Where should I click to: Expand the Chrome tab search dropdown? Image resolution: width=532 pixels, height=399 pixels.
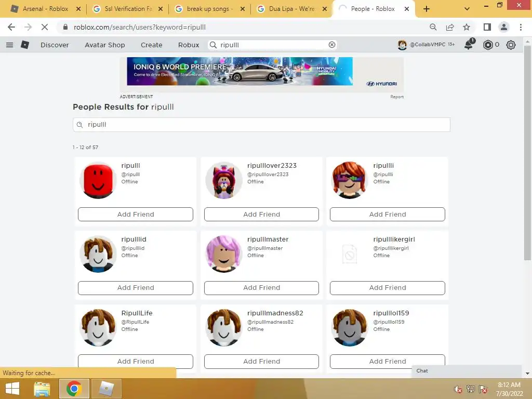click(467, 9)
